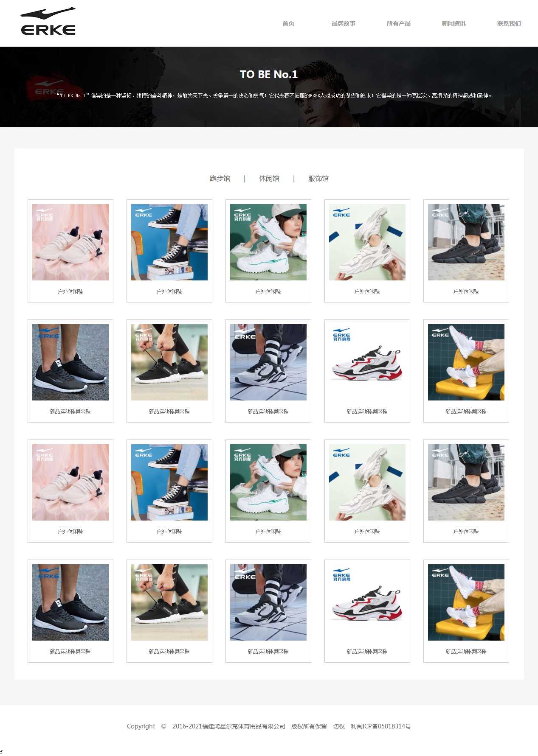This screenshot has width=538, height=756.
Task: Open the woman holding white sneaker image in first row
Action: (x=268, y=242)
